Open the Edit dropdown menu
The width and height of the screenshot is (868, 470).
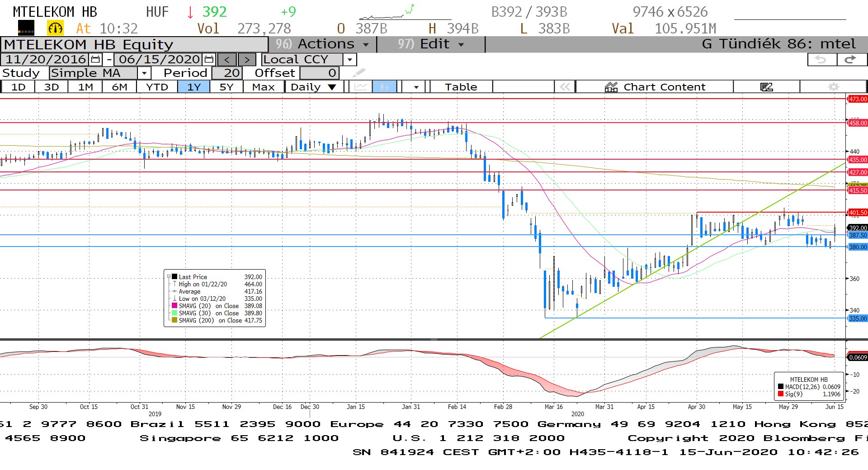(431, 44)
